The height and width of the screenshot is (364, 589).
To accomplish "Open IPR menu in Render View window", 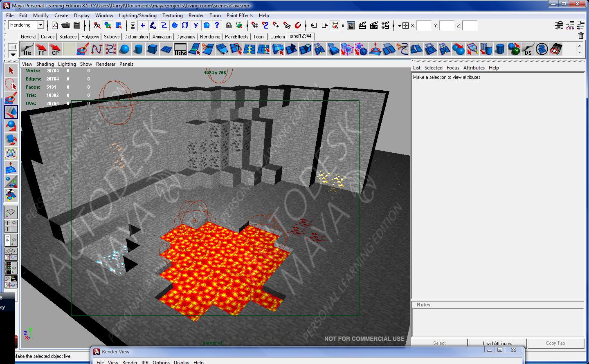I will pos(145,362).
